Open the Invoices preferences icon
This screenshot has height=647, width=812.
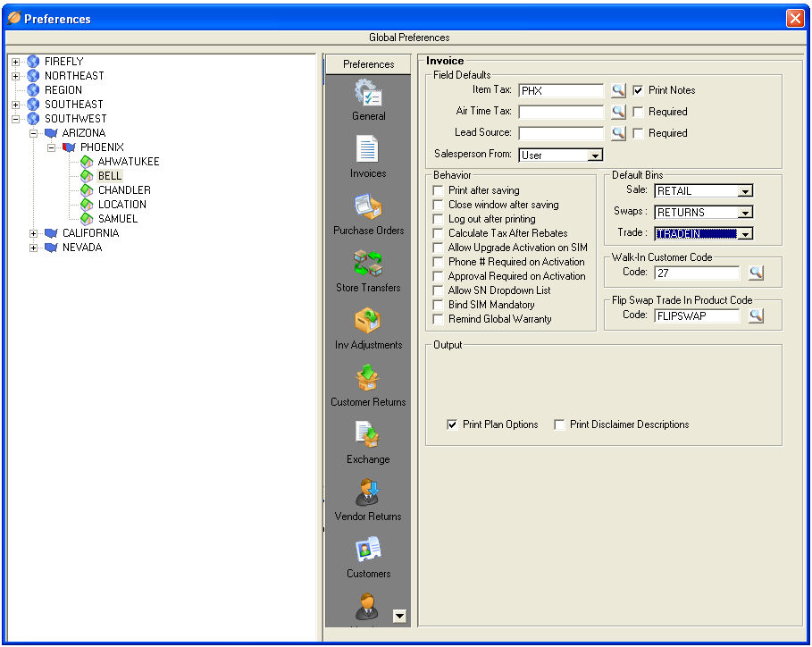[x=368, y=149]
